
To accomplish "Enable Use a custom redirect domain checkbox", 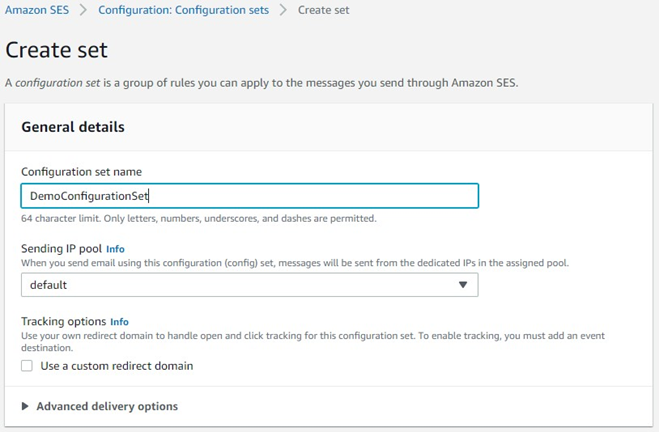I will (27, 366).
